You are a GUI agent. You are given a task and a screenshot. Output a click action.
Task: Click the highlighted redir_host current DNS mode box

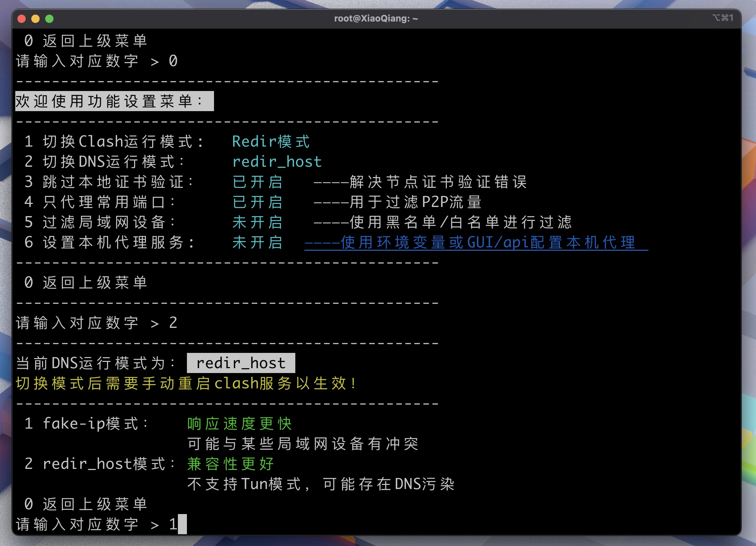pos(241,363)
